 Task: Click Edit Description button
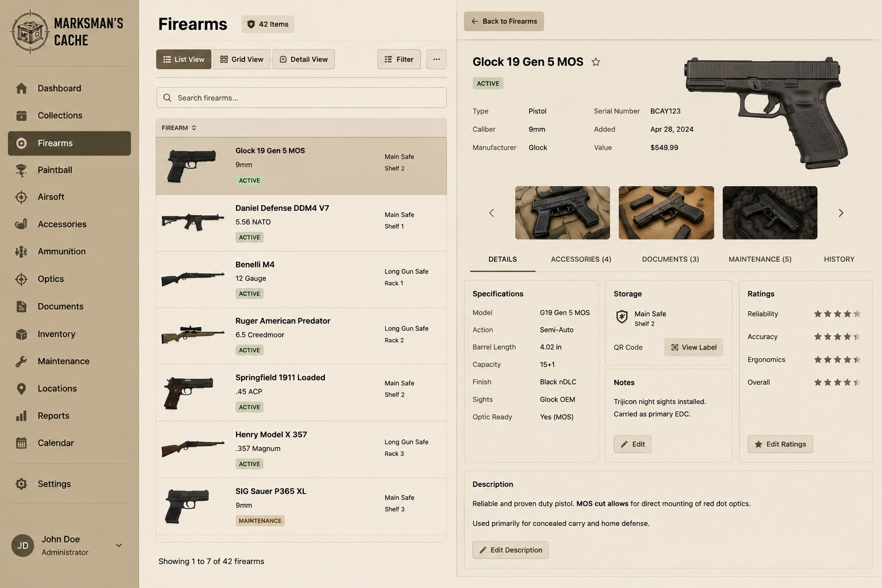coord(510,550)
